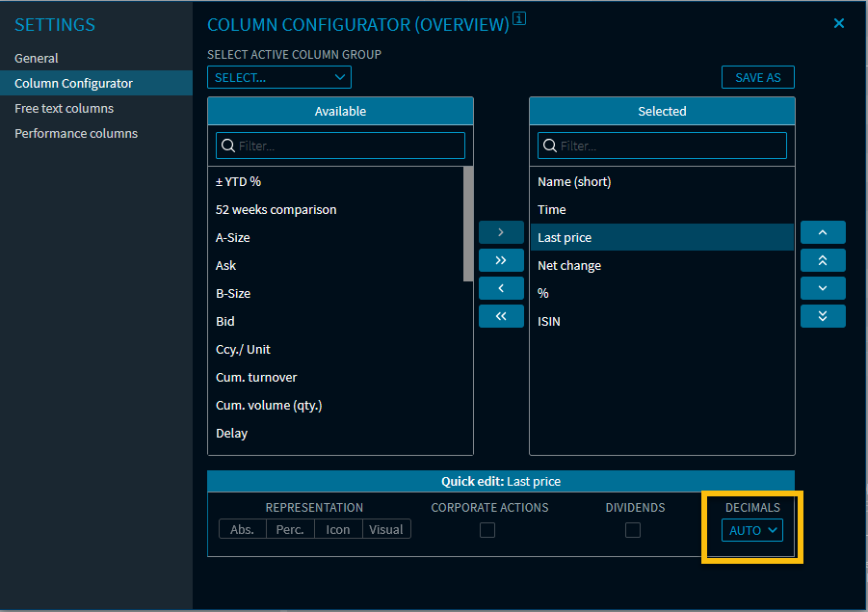
Task: Move selected column down one position
Action: pyautogui.click(x=822, y=288)
